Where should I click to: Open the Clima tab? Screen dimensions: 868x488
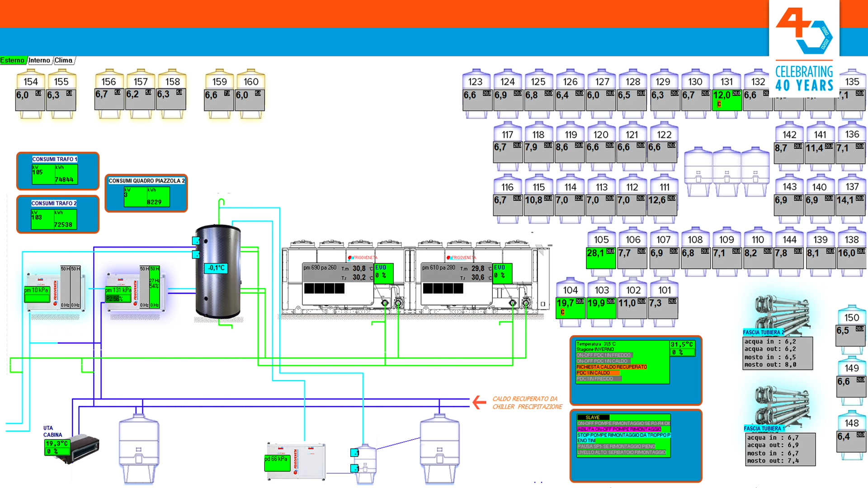pyautogui.click(x=63, y=60)
